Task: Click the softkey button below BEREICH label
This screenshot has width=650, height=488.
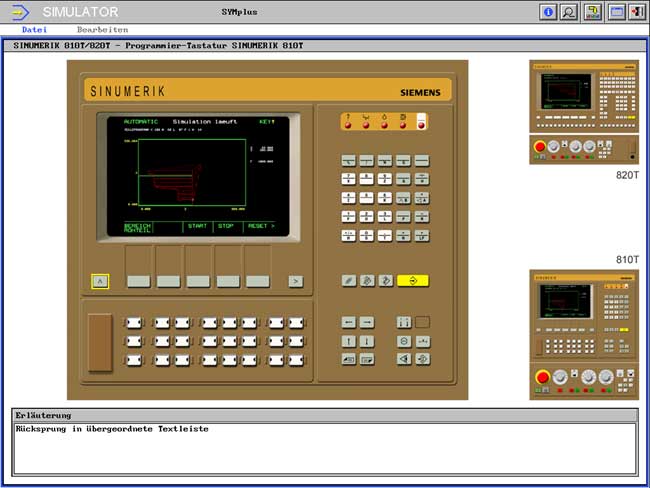Action: point(138,282)
